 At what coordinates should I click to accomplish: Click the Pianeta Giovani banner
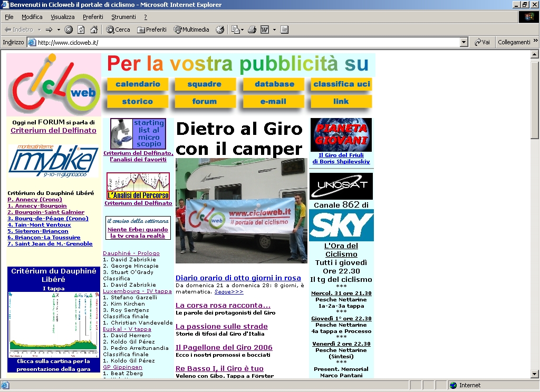341,135
